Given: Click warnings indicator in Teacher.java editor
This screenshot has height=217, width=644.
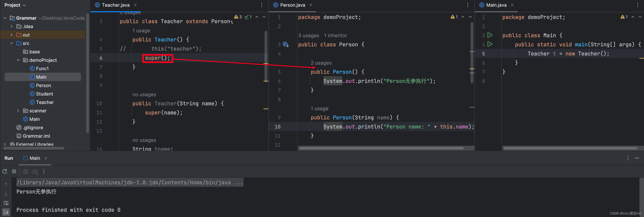Looking at the screenshot, I should click(x=238, y=17).
